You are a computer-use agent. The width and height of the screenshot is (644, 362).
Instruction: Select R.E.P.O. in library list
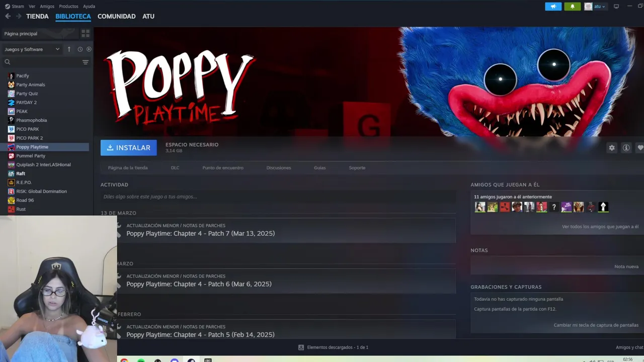[x=24, y=183]
